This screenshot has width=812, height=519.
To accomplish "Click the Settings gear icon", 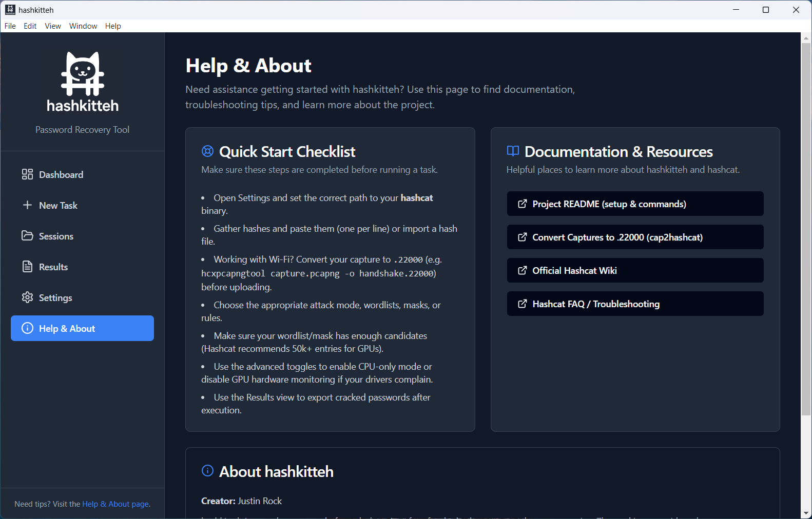I will (x=27, y=297).
